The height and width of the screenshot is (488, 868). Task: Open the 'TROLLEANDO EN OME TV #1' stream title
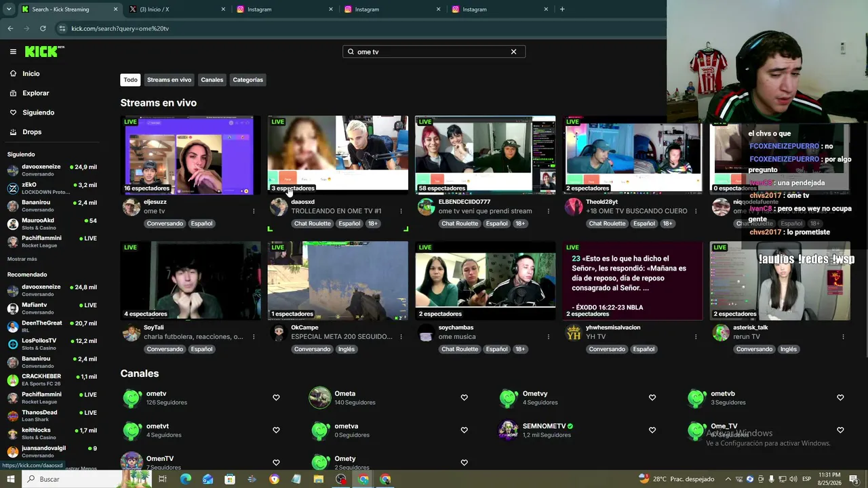[336, 211]
